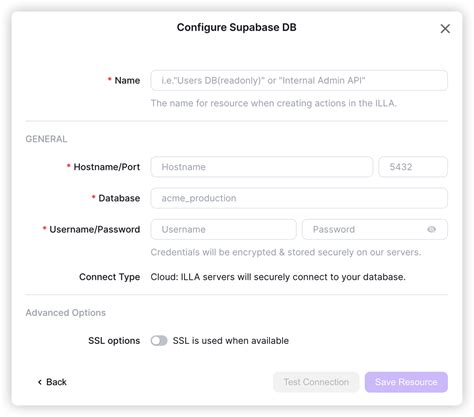Click the Advanced Options section header
The height and width of the screenshot is (417, 474).
[66, 313]
